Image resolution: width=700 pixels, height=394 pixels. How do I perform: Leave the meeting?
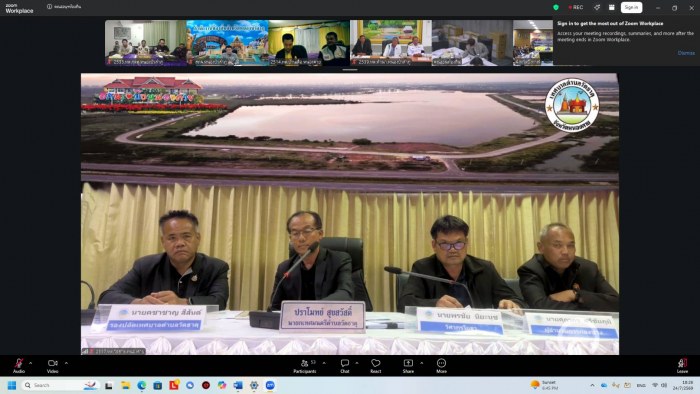682,365
